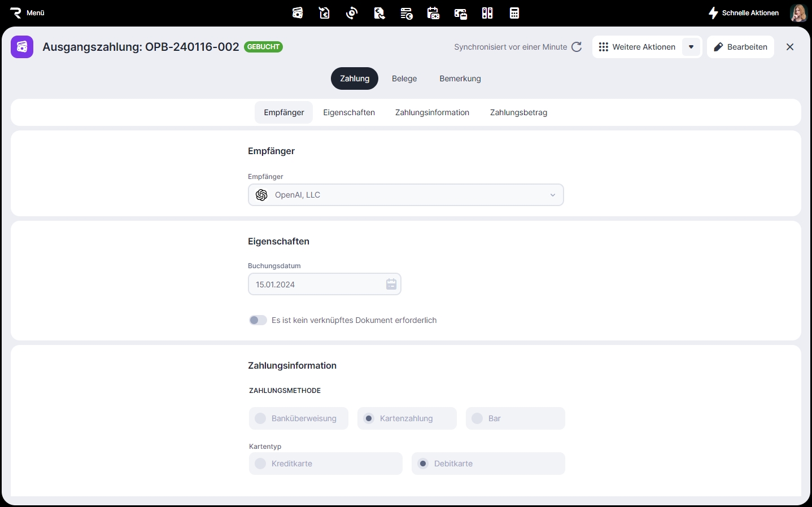Image resolution: width=812 pixels, height=507 pixels.
Task: Click the Weitere Aktionen button
Action: pyautogui.click(x=638, y=47)
